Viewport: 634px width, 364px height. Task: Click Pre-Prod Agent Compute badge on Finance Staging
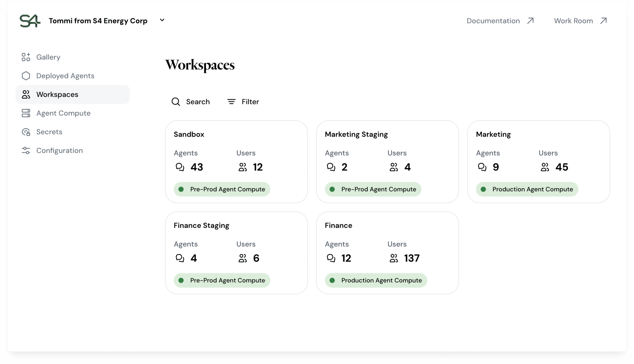click(x=222, y=280)
